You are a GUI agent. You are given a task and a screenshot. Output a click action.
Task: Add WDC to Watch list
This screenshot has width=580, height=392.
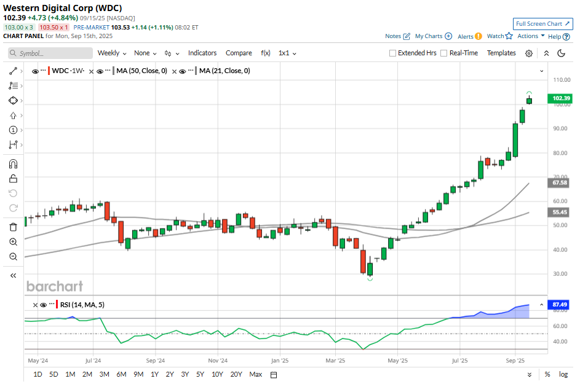click(499, 36)
